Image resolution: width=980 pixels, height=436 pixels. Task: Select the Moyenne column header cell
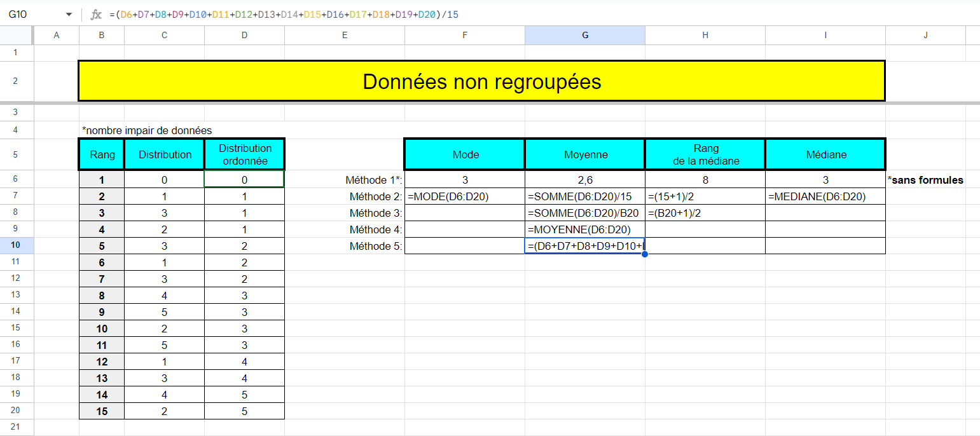[x=584, y=154]
